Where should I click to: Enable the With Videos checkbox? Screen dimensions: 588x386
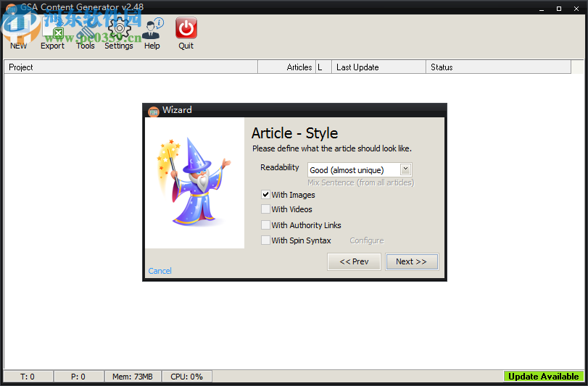[x=265, y=209]
